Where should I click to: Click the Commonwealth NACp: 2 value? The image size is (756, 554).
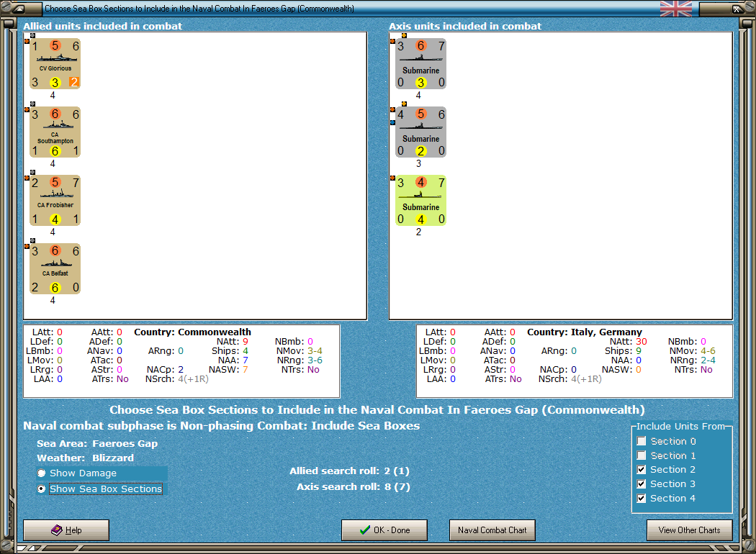pos(181,370)
